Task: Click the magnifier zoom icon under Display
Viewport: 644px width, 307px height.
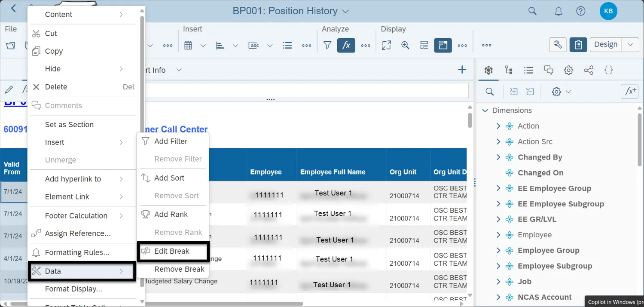Action: 405,45
